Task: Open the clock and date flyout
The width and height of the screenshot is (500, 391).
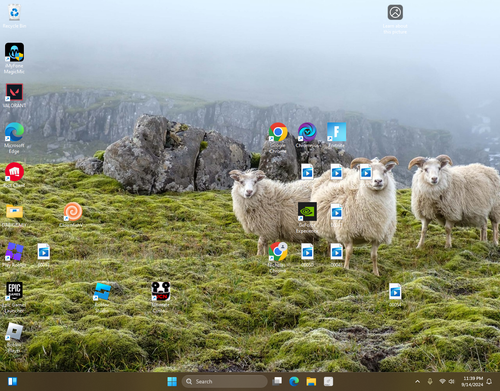Action: (x=472, y=381)
